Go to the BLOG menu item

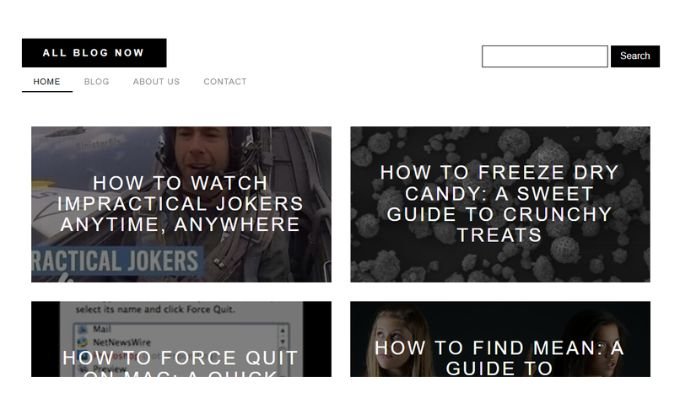[x=97, y=82]
